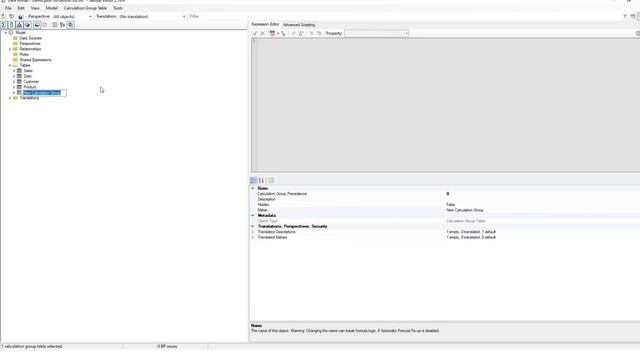Viewport: 640px width, 360px height.
Task: Select the Shared Expressions tree folder
Action: [36, 60]
